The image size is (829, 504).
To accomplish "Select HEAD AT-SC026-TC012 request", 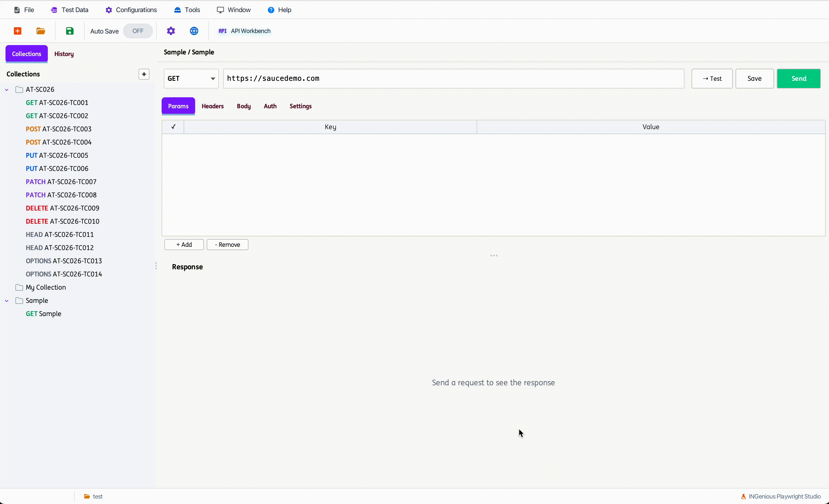I will pyautogui.click(x=60, y=248).
